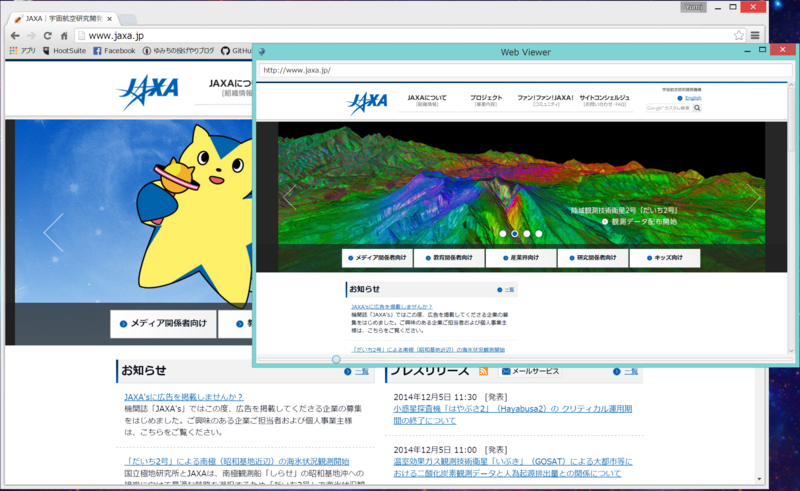The width and height of the screenshot is (800, 491).
Task: Click Chrome's forward navigation arrow
Action: coord(31,36)
